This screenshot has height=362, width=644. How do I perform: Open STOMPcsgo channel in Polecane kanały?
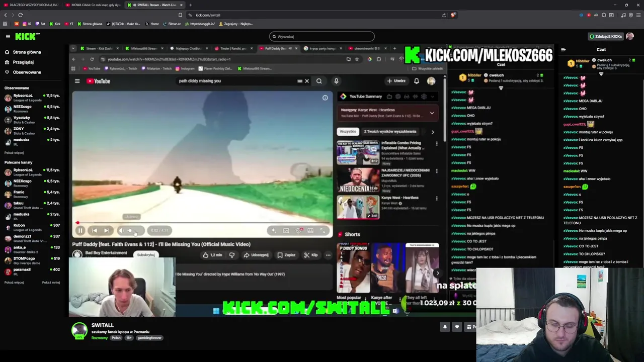[x=32, y=260]
